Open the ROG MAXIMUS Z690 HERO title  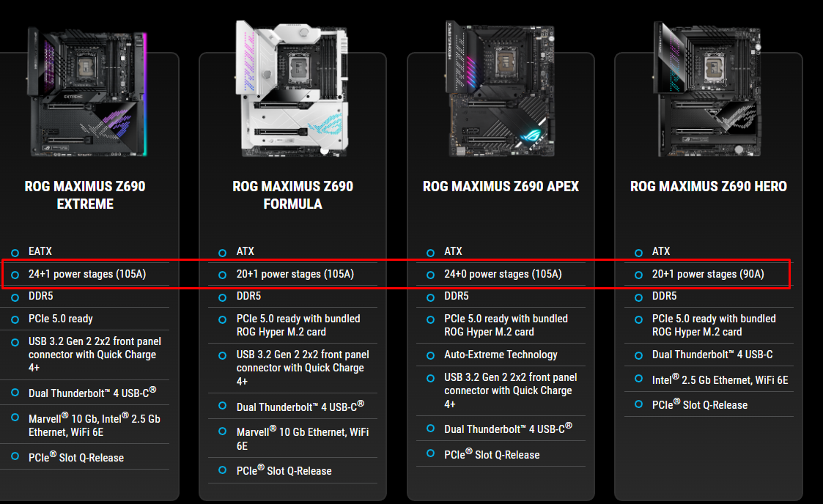709,186
